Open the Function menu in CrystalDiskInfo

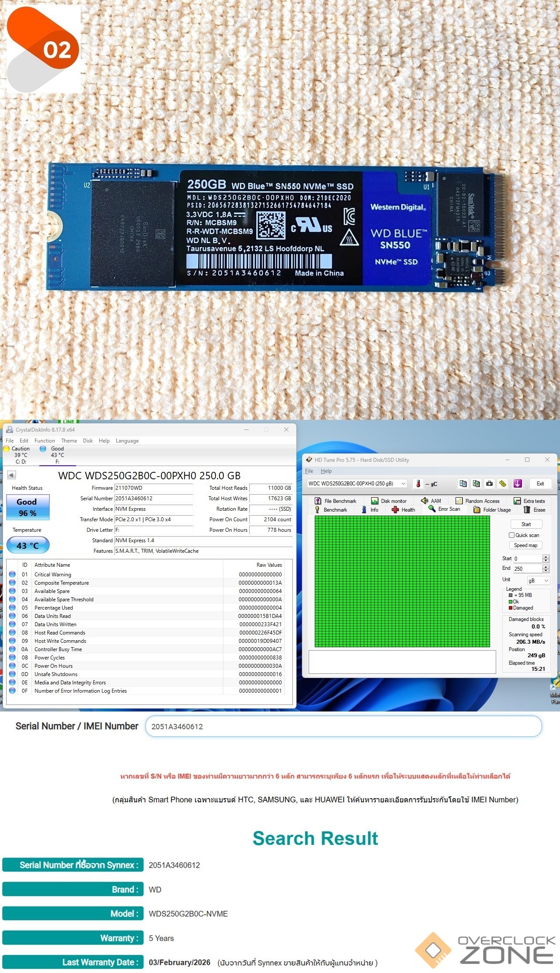(x=45, y=441)
